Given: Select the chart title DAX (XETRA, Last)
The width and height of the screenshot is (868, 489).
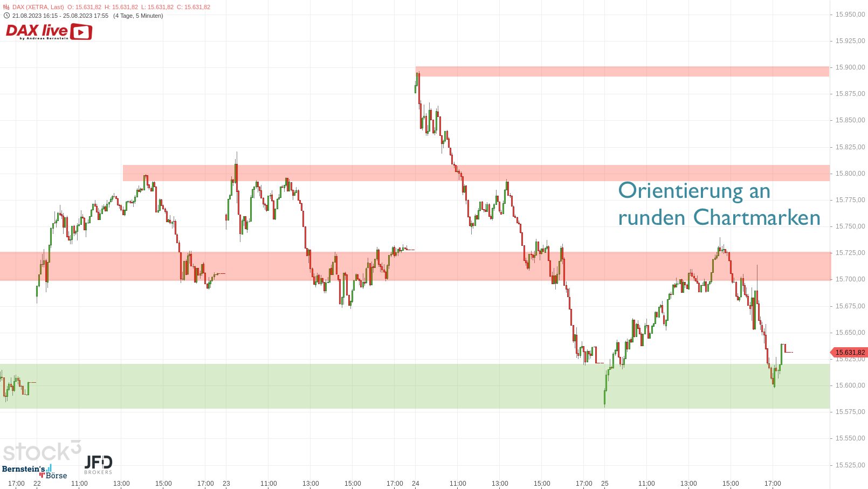Looking at the screenshot, I should [38, 7].
